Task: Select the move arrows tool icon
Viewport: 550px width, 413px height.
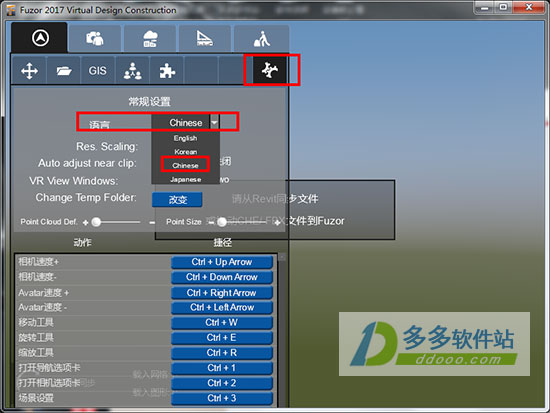Action: [x=29, y=71]
